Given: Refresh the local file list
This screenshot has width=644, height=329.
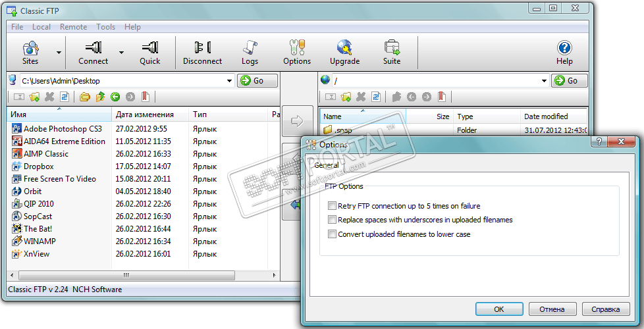Looking at the screenshot, I should [65, 97].
